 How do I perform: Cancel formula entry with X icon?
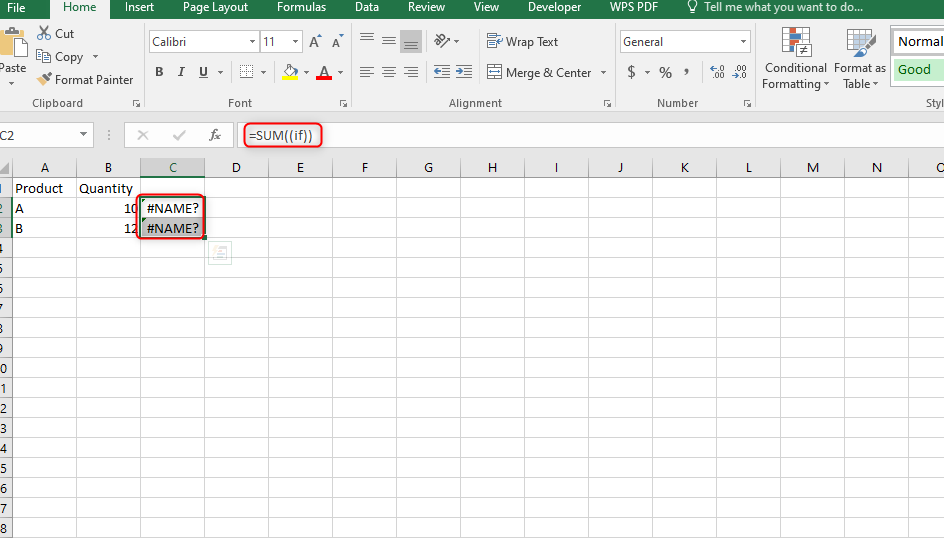(143, 135)
